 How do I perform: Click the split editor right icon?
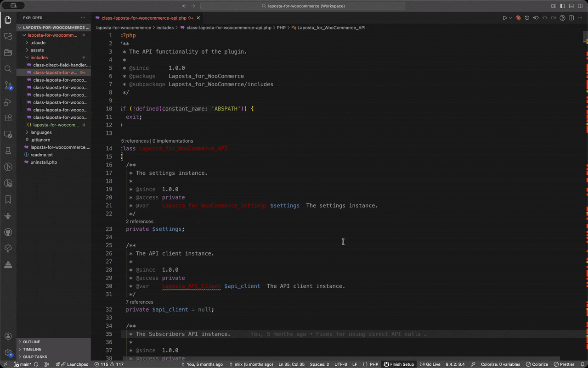(x=571, y=18)
